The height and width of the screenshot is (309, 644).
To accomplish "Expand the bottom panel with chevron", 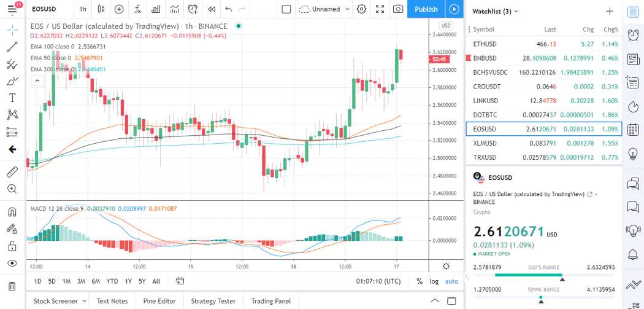I will coord(434,301).
